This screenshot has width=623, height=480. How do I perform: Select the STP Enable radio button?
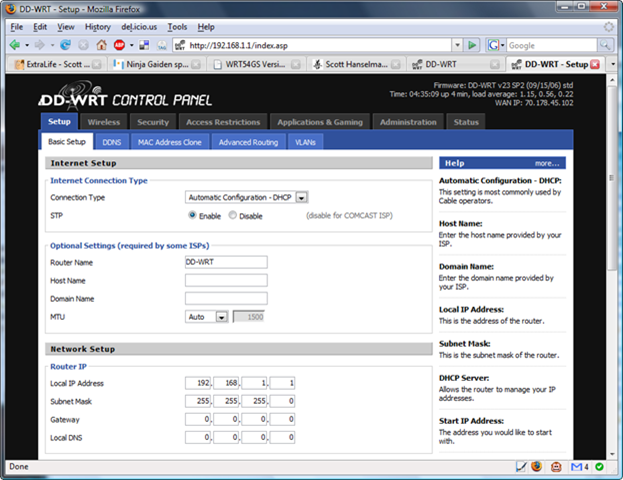(x=192, y=215)
